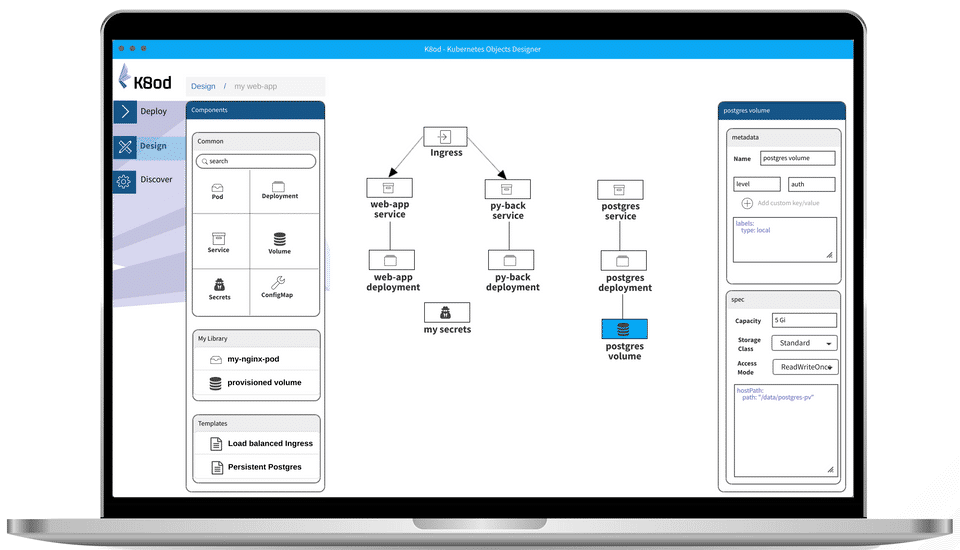Grab the labels textarea resize handle
This screenshot has height=550, width=960.
click(830, 255)
